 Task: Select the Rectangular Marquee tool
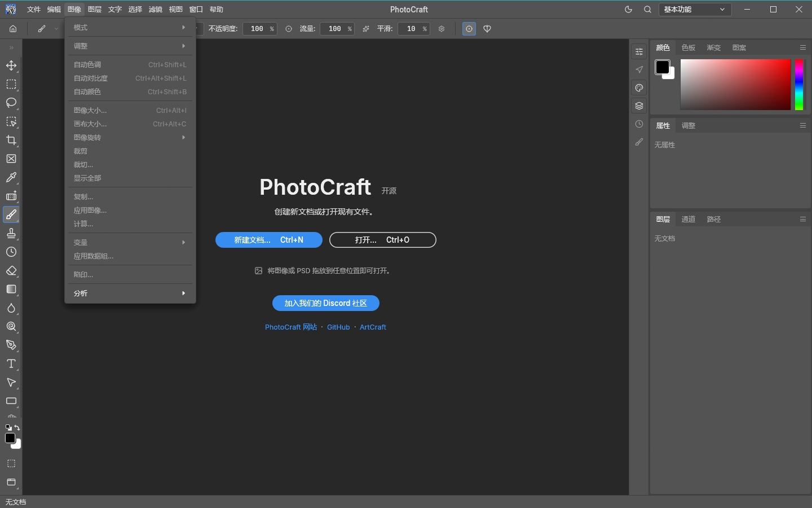(11, 84)
